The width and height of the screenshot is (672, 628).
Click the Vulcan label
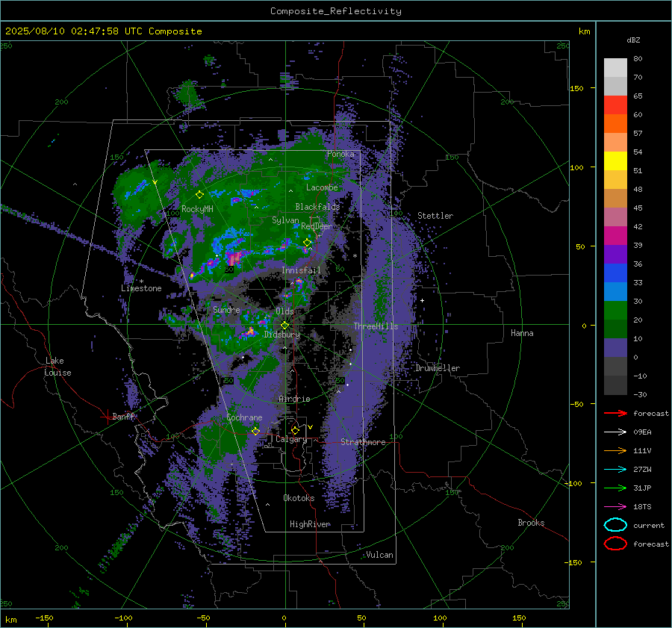tap(380, 555)
